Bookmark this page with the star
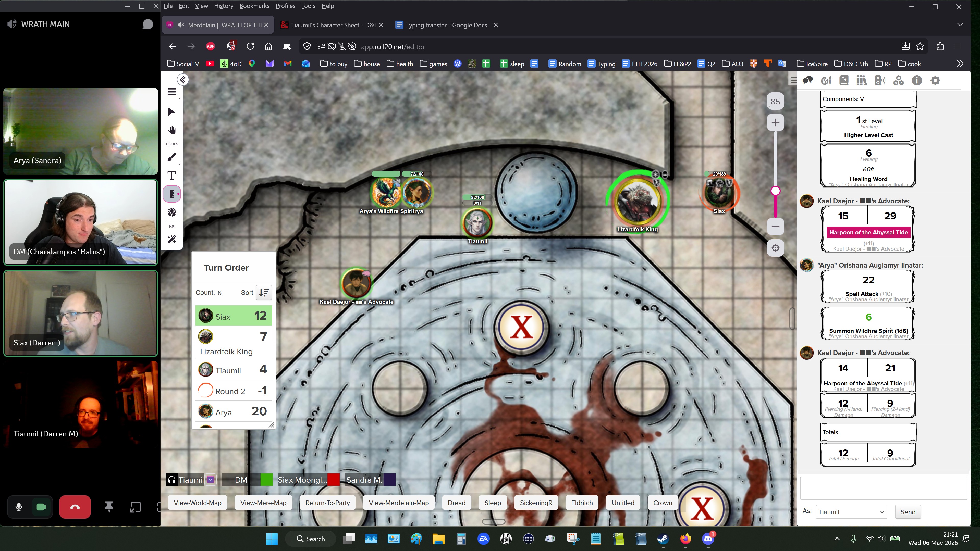The height and width of the screenshot is (551, 980). tap(920, 46)
